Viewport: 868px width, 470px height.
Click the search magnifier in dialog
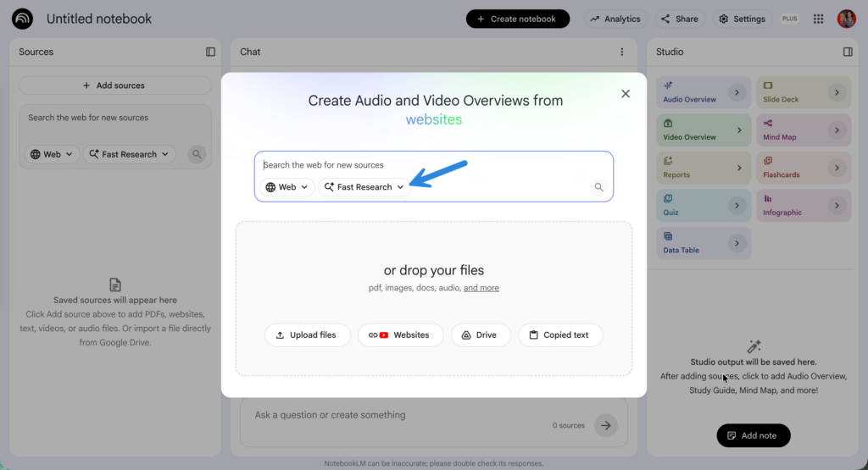598,187
